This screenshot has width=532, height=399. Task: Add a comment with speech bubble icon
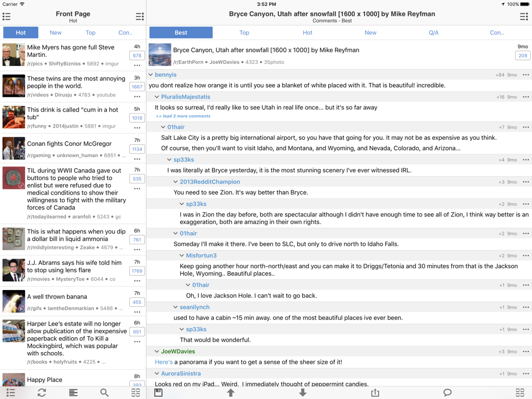447,393
